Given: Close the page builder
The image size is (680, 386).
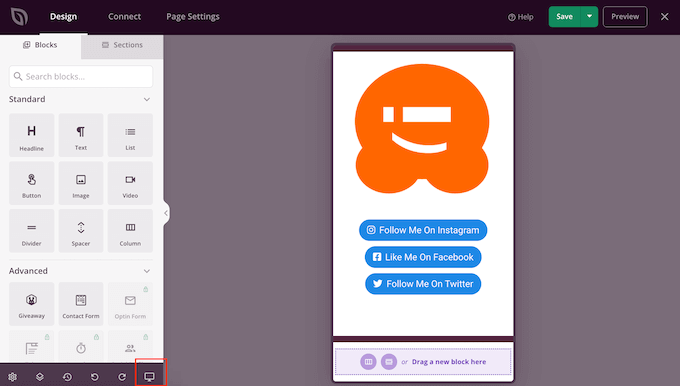Looking at the screenshot, I should tap(664, 16).
